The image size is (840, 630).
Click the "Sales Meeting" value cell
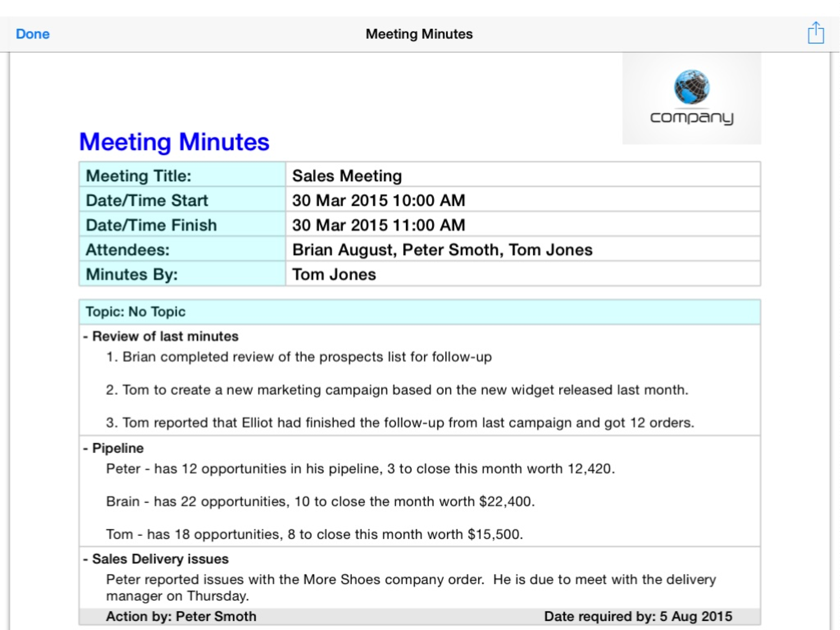pyautogui.click(x=523, y=174)
